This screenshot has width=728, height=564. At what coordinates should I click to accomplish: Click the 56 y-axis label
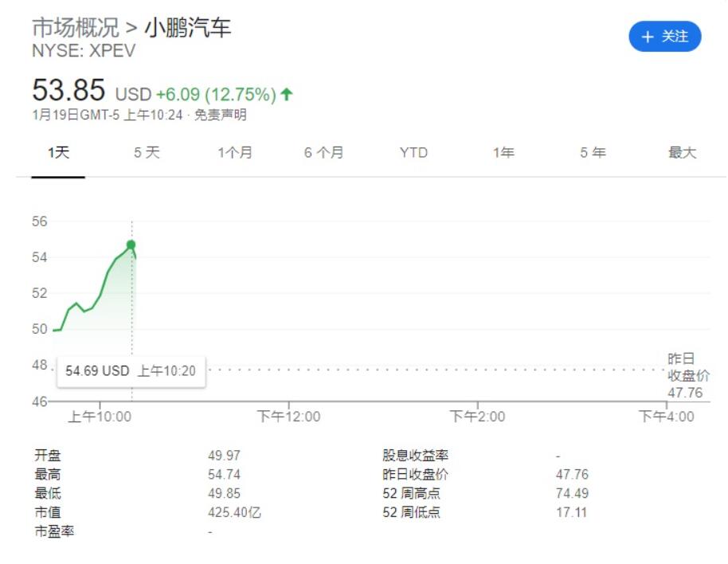pos(40,221)
